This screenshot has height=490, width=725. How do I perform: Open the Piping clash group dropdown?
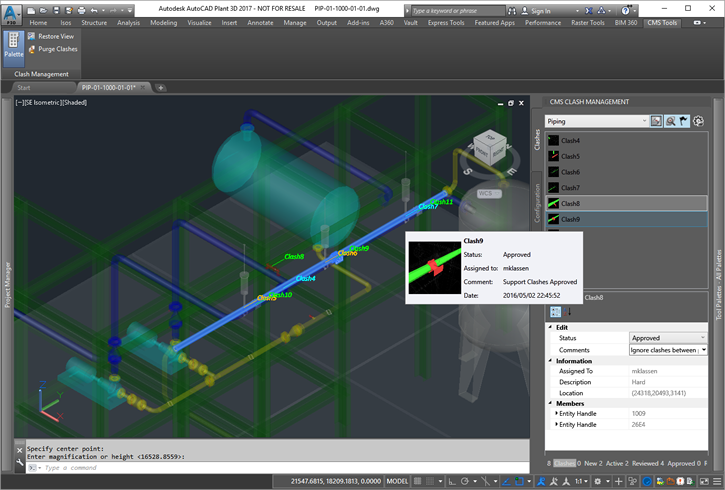click(x=597, y=121)
